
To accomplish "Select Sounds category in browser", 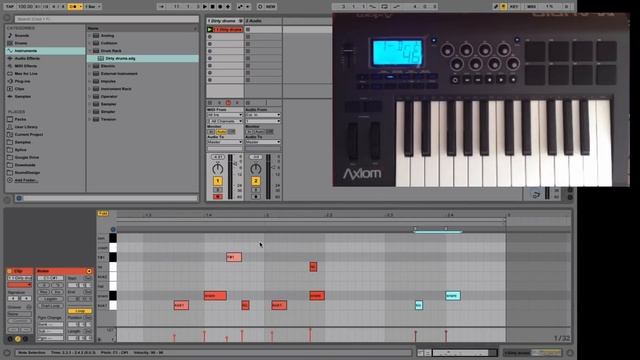I will (22, 36).
